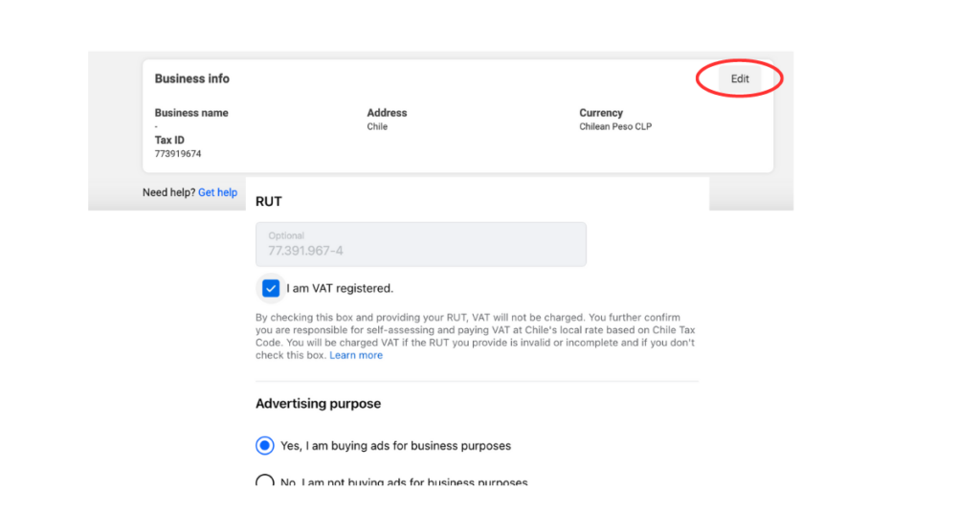The image size is (980, 513).
Task: Click the Tax ID number 773919674
Action: coord(178,154)
